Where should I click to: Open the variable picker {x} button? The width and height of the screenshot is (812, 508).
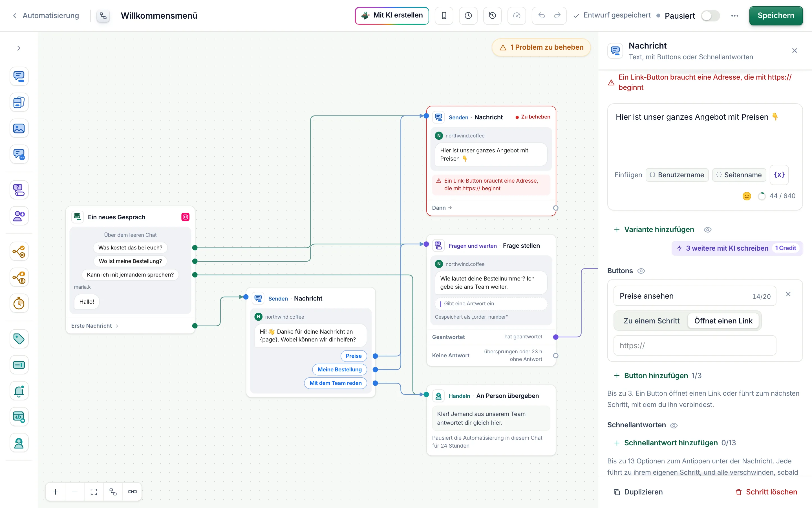779,175
